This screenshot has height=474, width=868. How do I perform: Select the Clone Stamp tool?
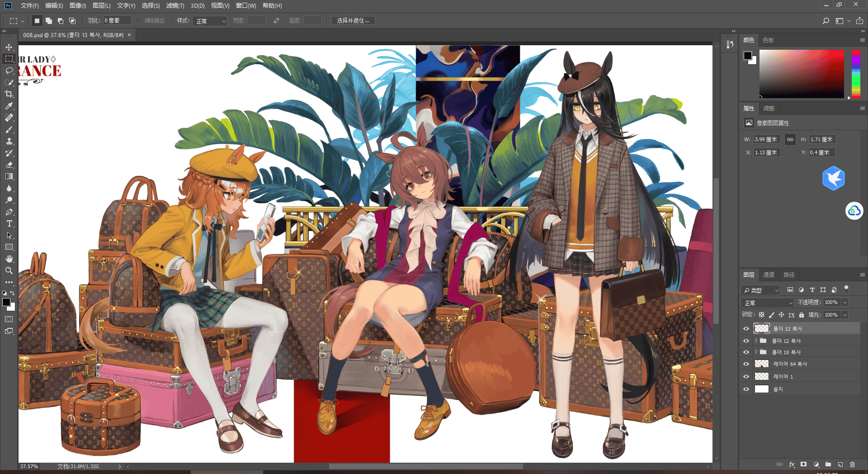9,141
